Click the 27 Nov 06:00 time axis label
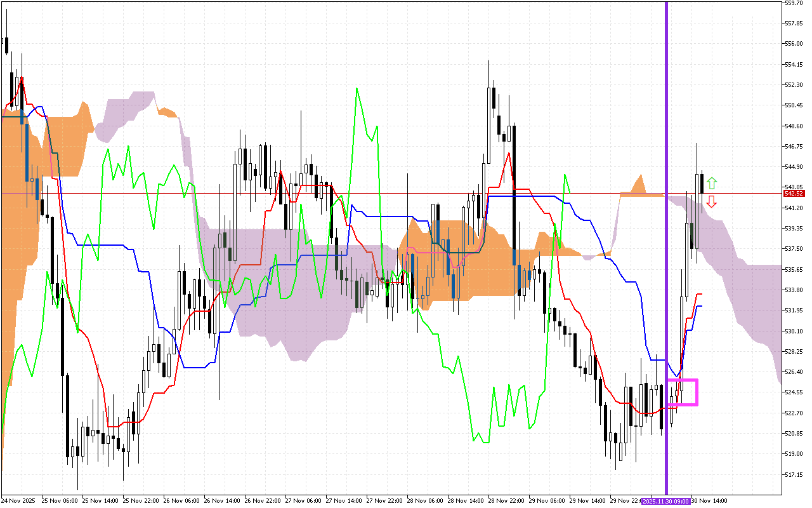812x508 pixels. pyautogui.click(x=305, y=501)
